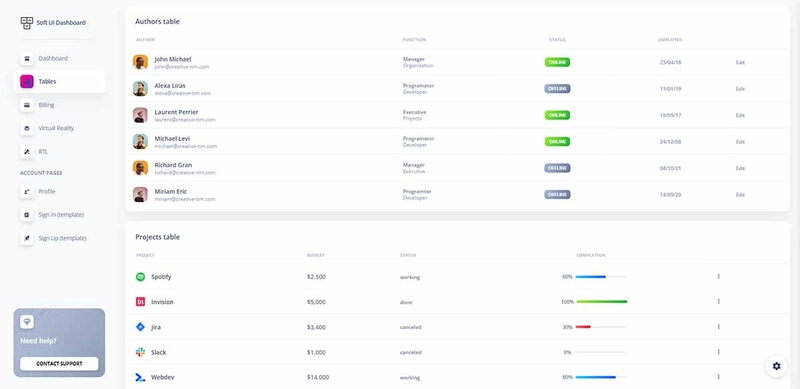
Task: Click Miriam Eric's avatar
Action: point(140,194)
